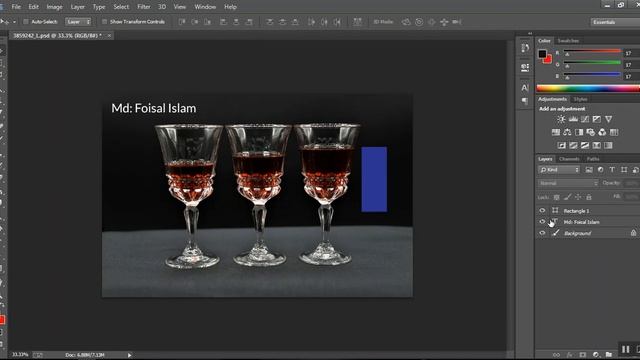
Task: Add a Channel Mixer adjustment
Action: (602, 132)
